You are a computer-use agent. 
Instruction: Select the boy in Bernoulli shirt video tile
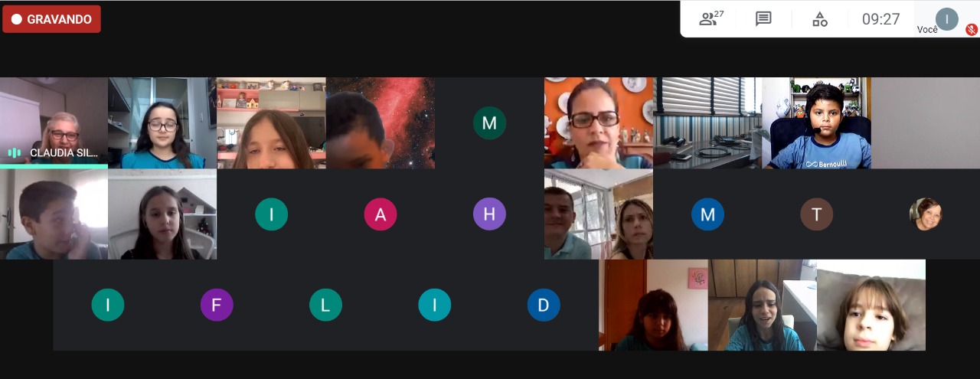[x=816, y=123]
